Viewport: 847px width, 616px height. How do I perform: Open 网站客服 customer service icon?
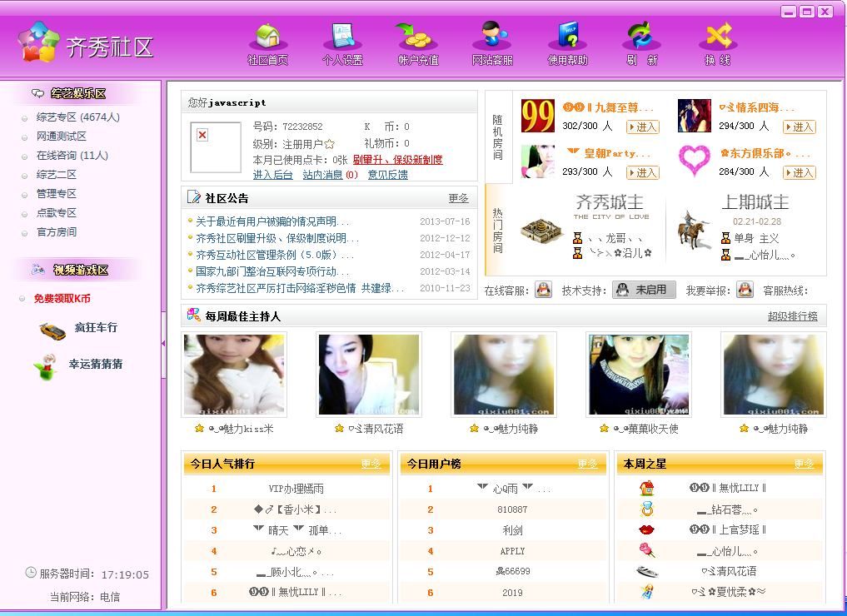coord(492,36)
